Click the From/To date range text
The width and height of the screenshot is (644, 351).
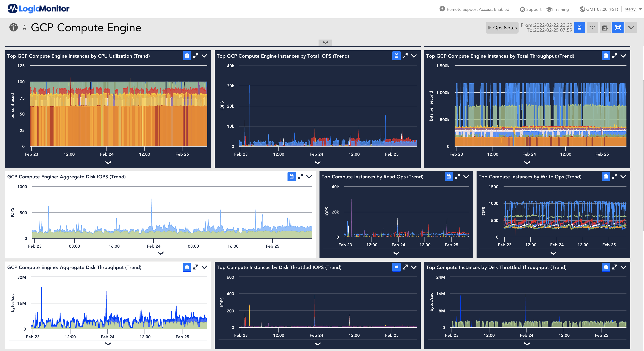(546, 28)
